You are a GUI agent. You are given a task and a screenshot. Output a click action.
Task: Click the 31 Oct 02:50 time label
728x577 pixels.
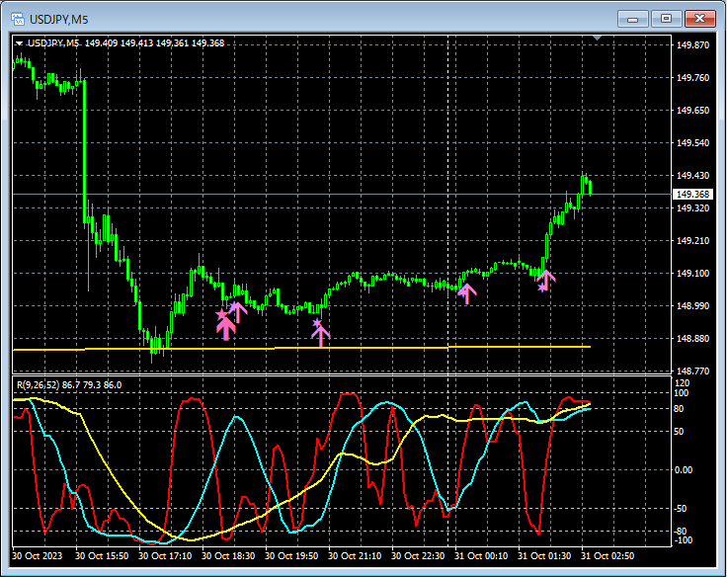(607, 556)
